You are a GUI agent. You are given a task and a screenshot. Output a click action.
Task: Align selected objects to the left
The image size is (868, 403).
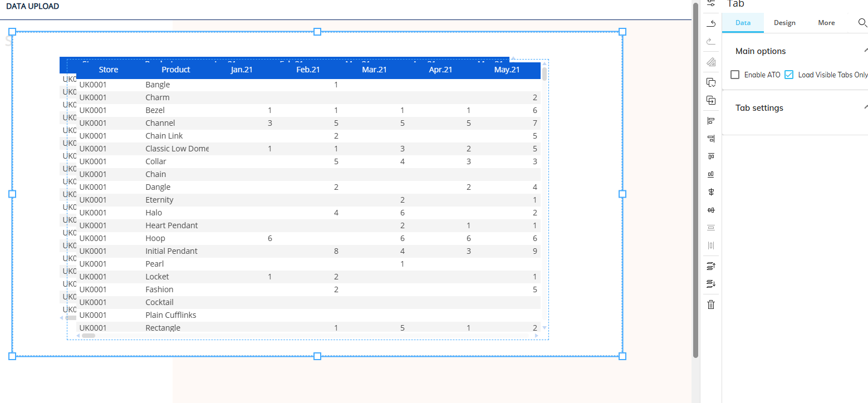pos(711,121)
